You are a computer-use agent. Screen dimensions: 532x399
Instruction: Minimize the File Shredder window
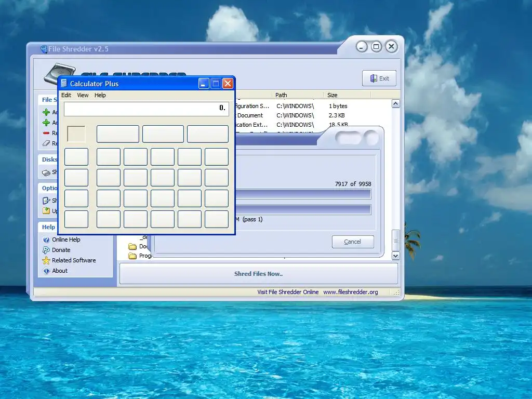362,47
